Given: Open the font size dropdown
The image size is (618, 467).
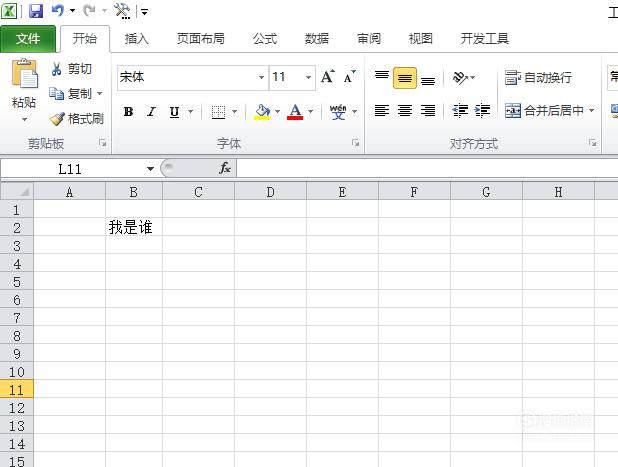Looking at the screenshot, I should tap(308, 77).
